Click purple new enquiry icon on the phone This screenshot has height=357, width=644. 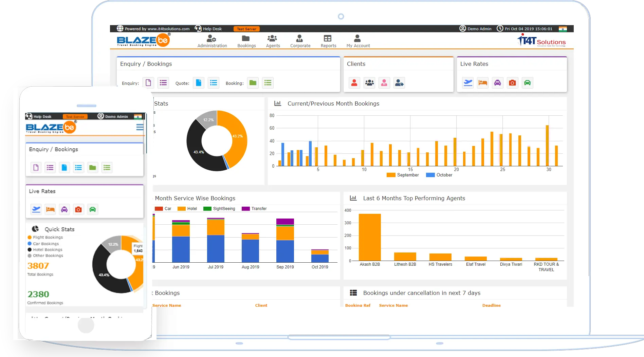(x=36, y=167)
